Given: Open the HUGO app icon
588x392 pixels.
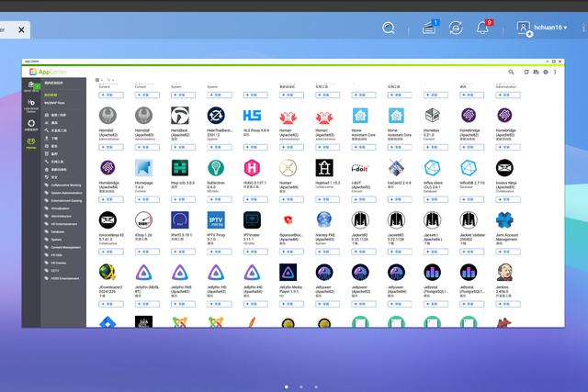Looking at the screenshot, I should tap(252, 168).
